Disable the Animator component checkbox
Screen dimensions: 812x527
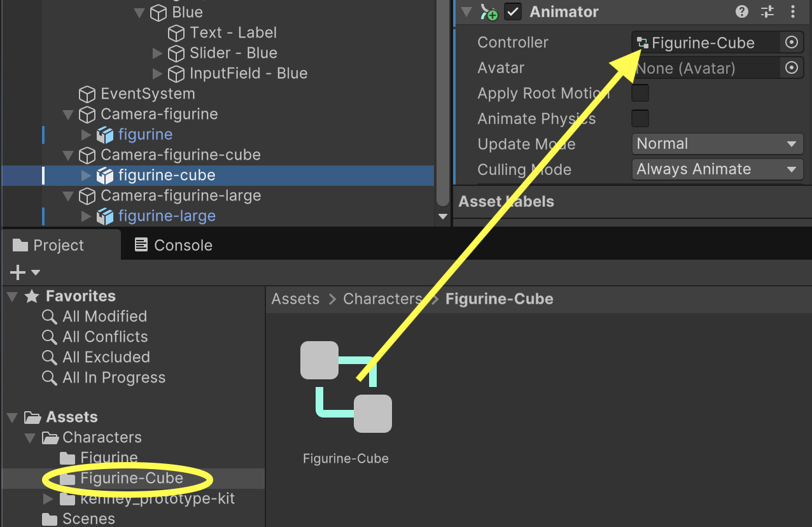(513, 11)
